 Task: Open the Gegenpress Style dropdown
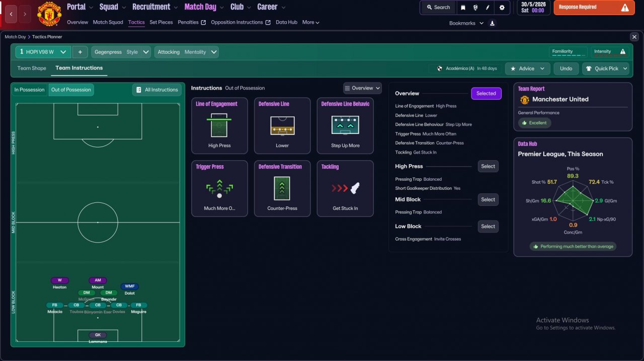[121, 52]
